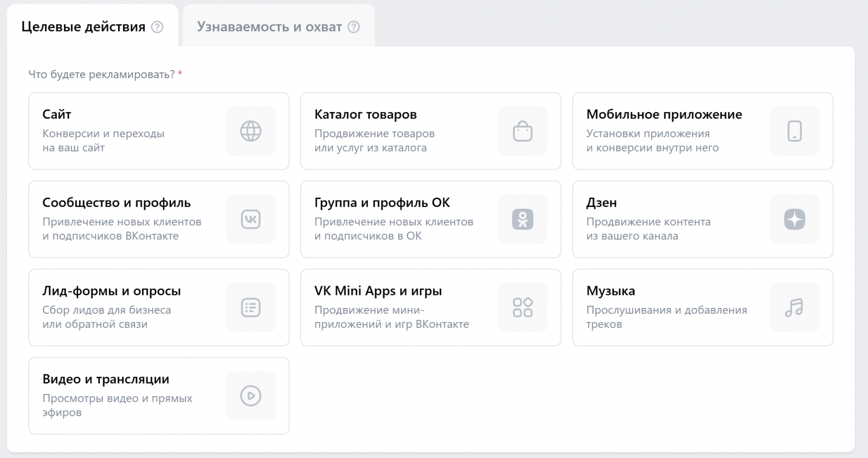Click the VK logo icon
The height and width of the screenshot is (458, 868).
(251, 220)
